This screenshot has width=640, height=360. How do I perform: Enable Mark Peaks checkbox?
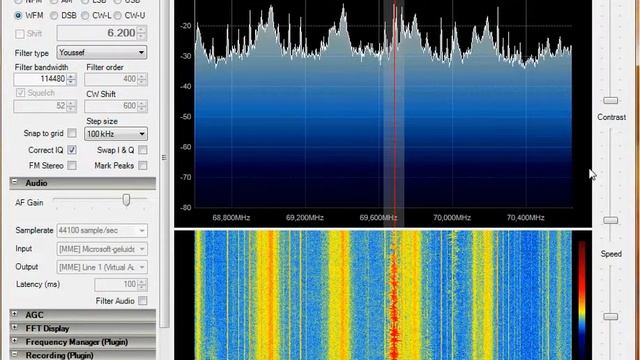pos(142,165)
